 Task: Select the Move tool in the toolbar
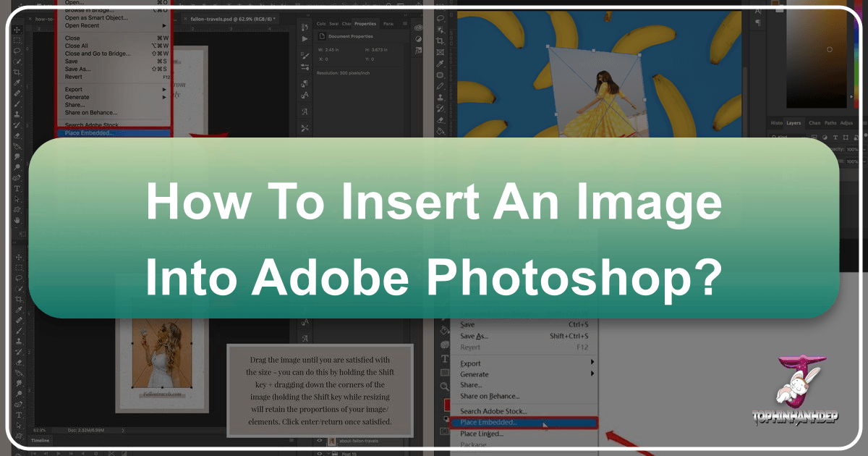17,30
